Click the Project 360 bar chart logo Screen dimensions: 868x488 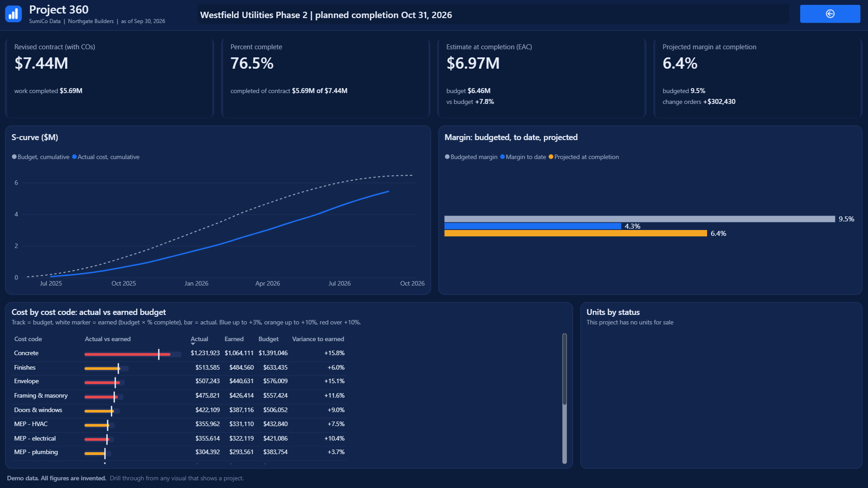14,14
